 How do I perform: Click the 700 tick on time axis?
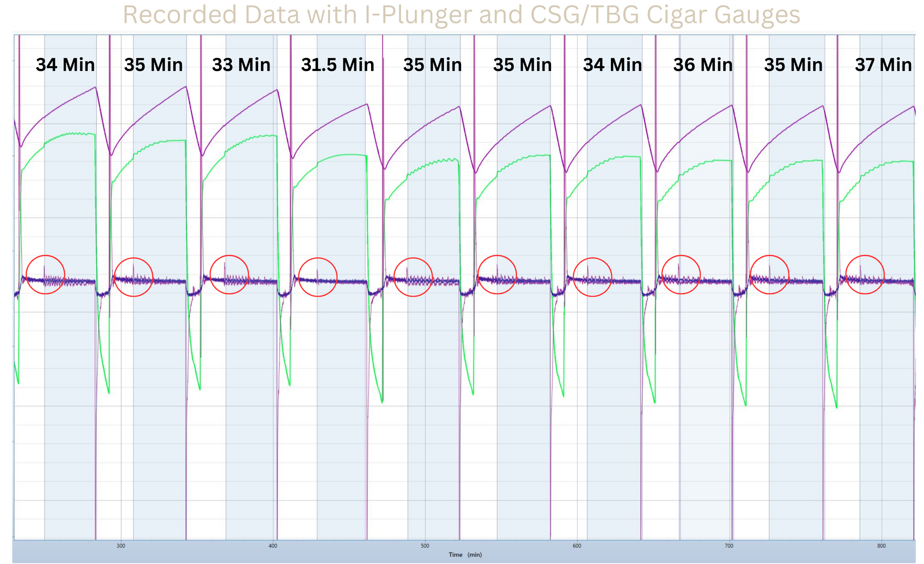click(728, 546)
